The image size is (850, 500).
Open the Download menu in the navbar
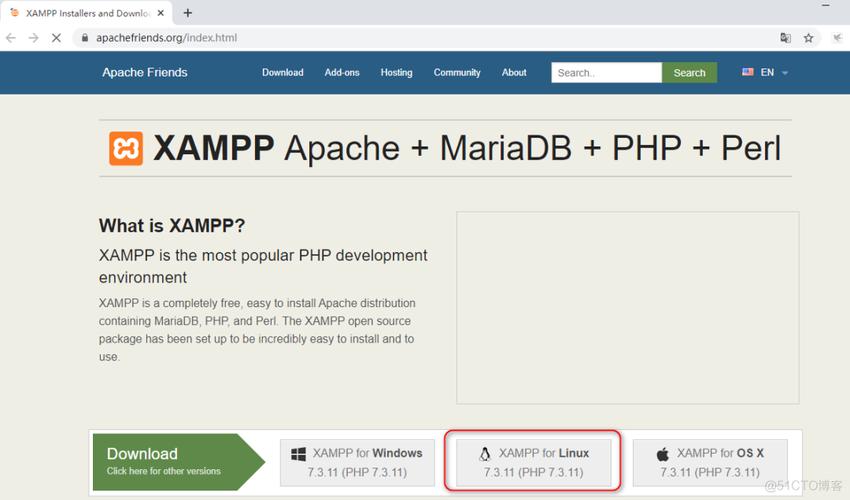tap(282, 72)
